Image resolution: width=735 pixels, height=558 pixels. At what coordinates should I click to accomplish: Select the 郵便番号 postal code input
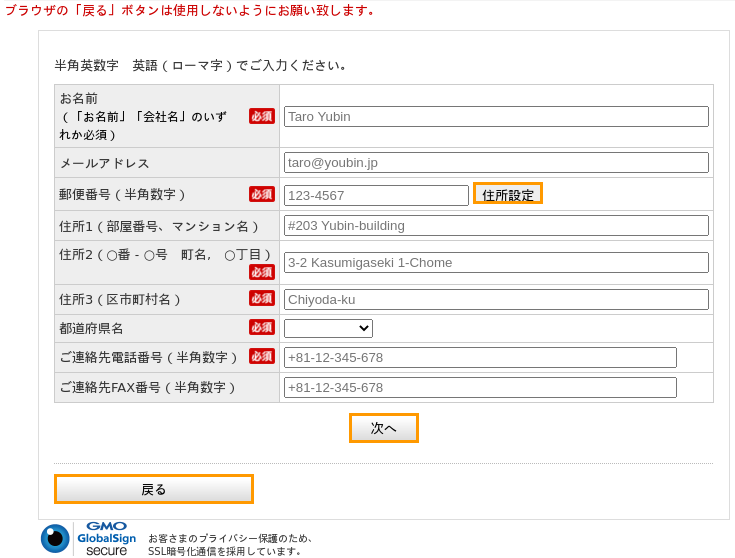376,195
